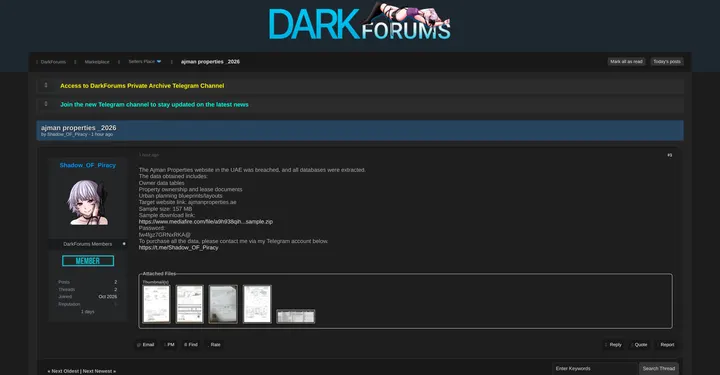The width and height of the screenshot is (720, 375).
Task: Click the thread title ajman properties _2026 header
Action: [x=79, y=128]
